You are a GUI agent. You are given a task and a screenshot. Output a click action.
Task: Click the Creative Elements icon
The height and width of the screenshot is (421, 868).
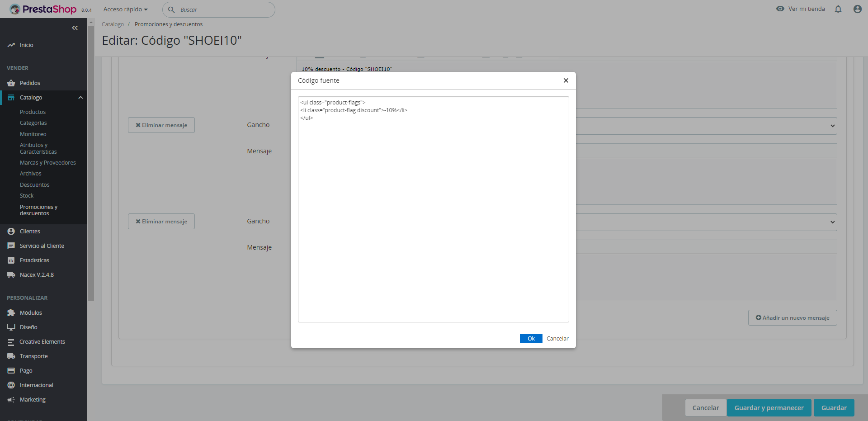pyautogui.click(x=11, y=342)
